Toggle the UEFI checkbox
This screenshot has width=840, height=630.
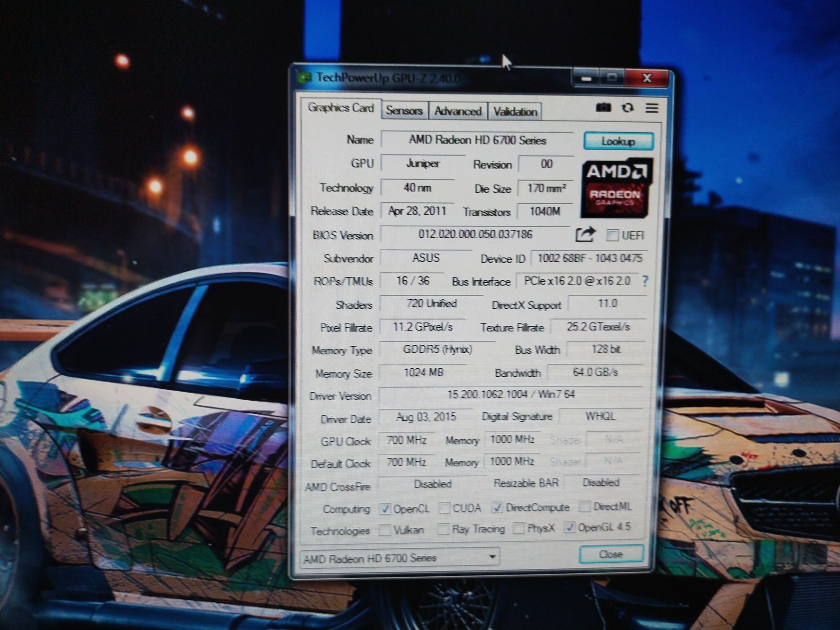point(612,235)
